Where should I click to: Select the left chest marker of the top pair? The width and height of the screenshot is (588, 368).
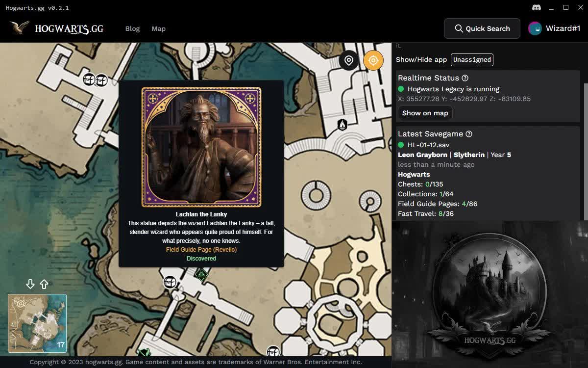point(89,79)
